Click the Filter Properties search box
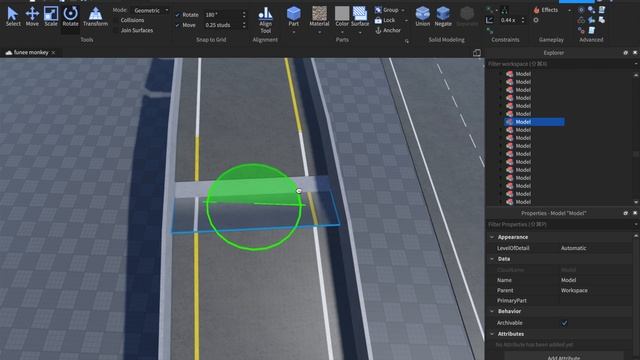Screen dimensions: 640x360 pyautogui.click(x=559, y=224)
